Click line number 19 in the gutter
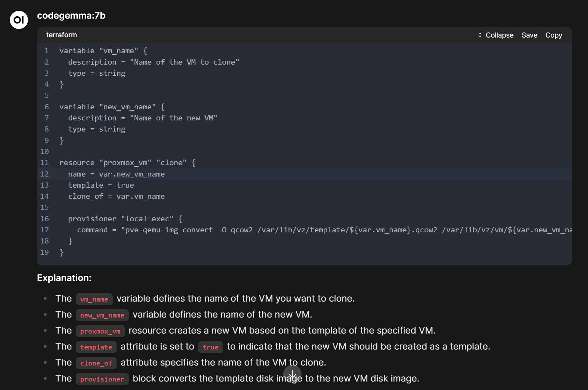The width and height of the screenshot is (588, 390). click(44, 253)
